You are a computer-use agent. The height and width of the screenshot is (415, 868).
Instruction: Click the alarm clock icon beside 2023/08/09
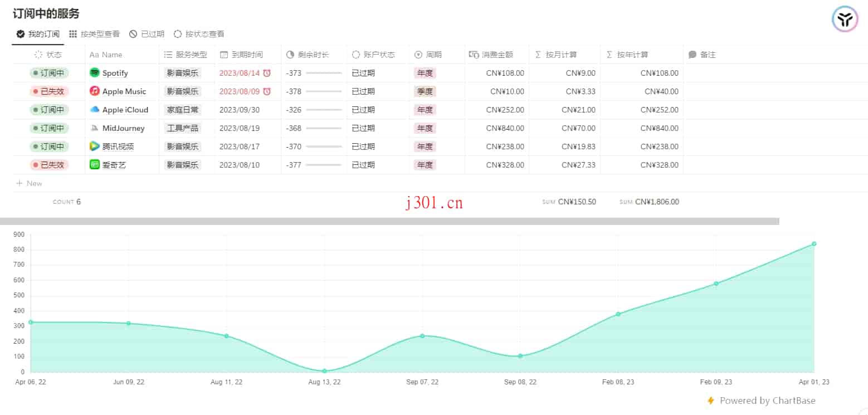(267, 91)
